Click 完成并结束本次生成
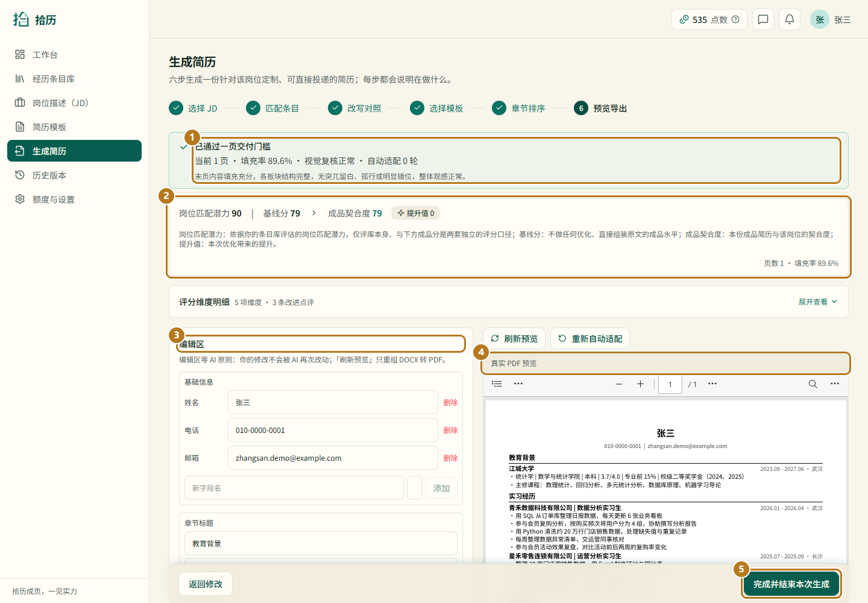This screenshot has width=868, height=603. coord(791,584)
